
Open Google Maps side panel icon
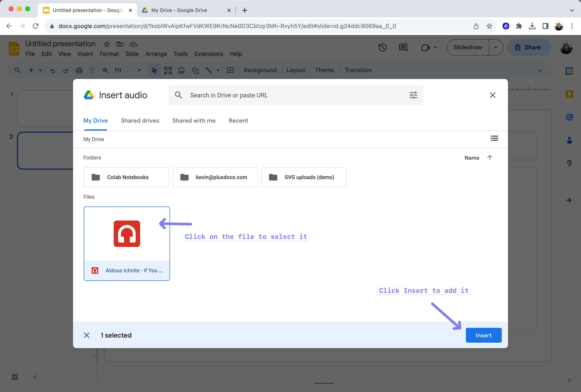[x=569, y=163]
